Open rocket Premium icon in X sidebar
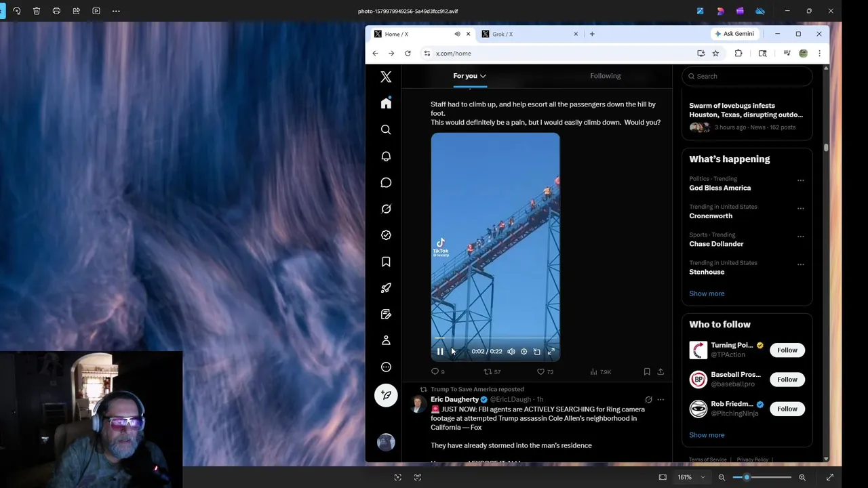 pos(386,288)
